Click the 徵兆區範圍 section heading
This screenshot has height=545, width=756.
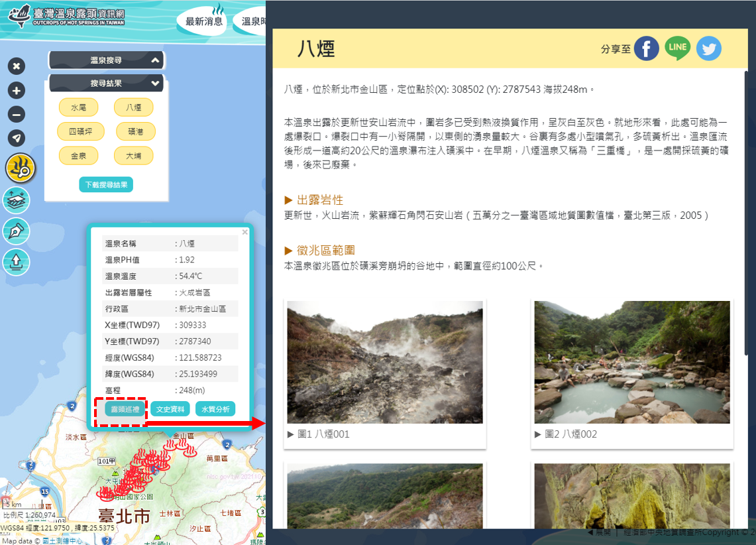(x=325, y=251)
